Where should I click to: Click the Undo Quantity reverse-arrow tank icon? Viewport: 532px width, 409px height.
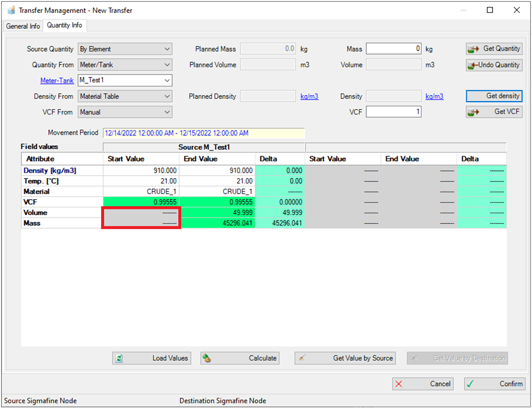[474, 65]
